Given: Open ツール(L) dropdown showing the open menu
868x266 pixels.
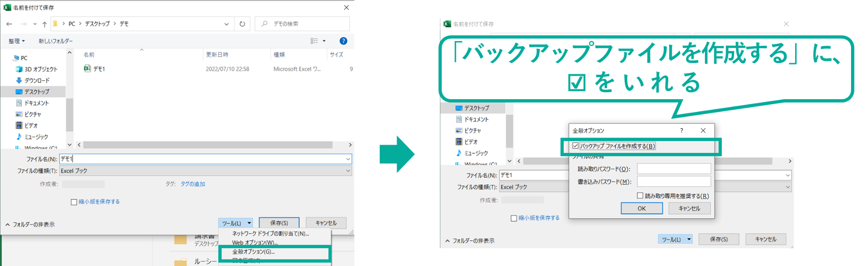Looking at the screenshot, I should [x=236, y=223].
